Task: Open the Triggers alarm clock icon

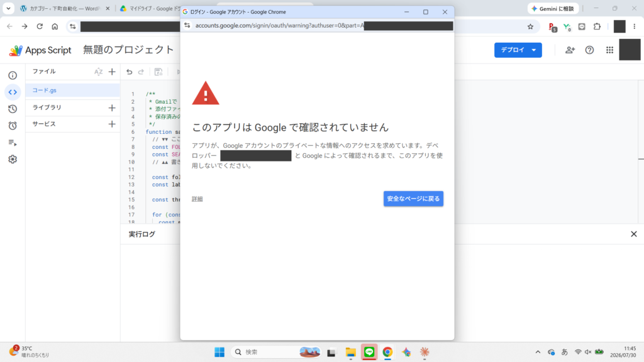Action: (x=13, y=126)
